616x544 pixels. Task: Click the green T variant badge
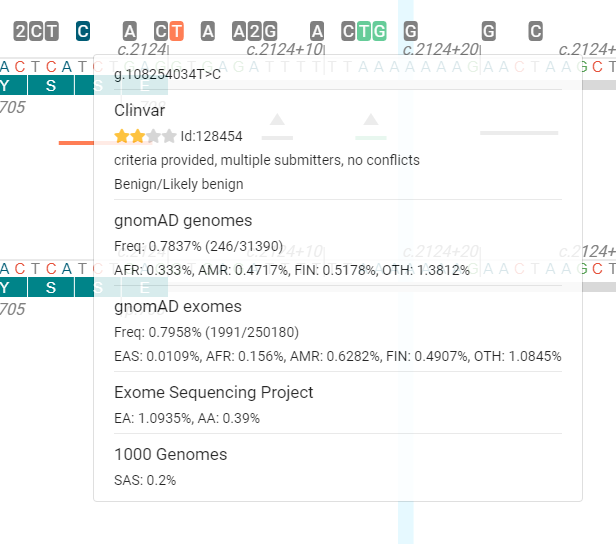coord(364,31)
